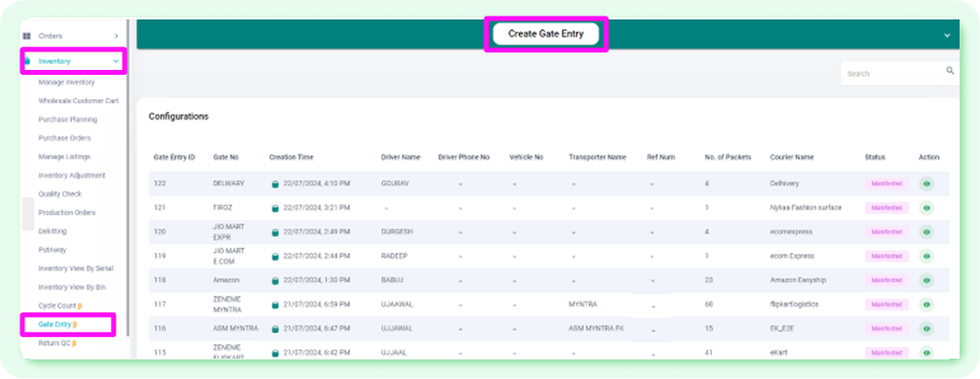Click the Manifested status of entry 122

point(887,184)
